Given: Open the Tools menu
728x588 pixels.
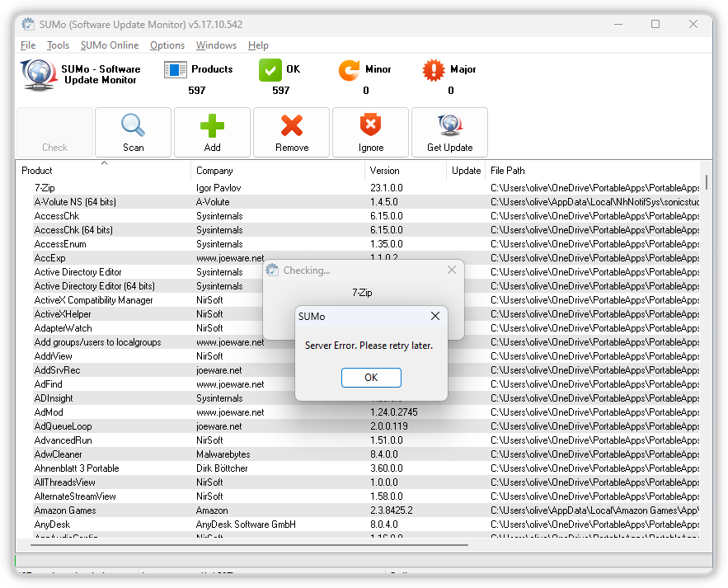Looking at the screenshot, I should pyautogui.click(x=58, y=45).
